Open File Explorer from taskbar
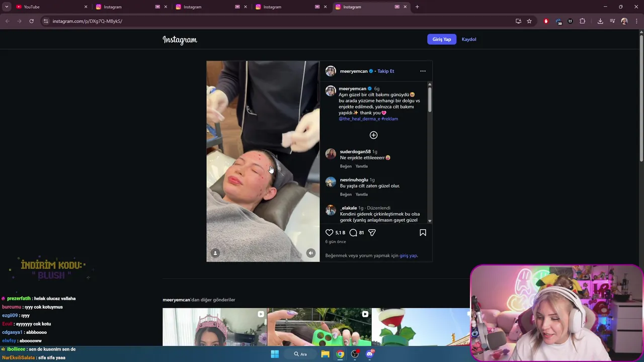This screenshot has width=644, height=362. 326,354
